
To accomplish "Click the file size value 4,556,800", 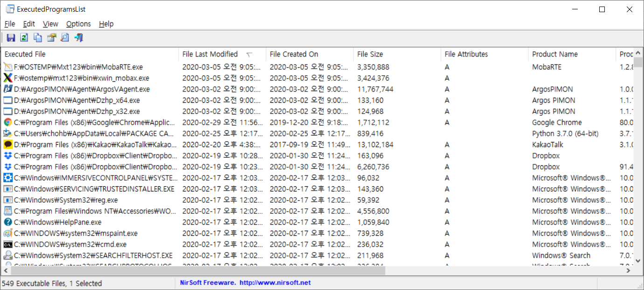I will coord(373,211).
